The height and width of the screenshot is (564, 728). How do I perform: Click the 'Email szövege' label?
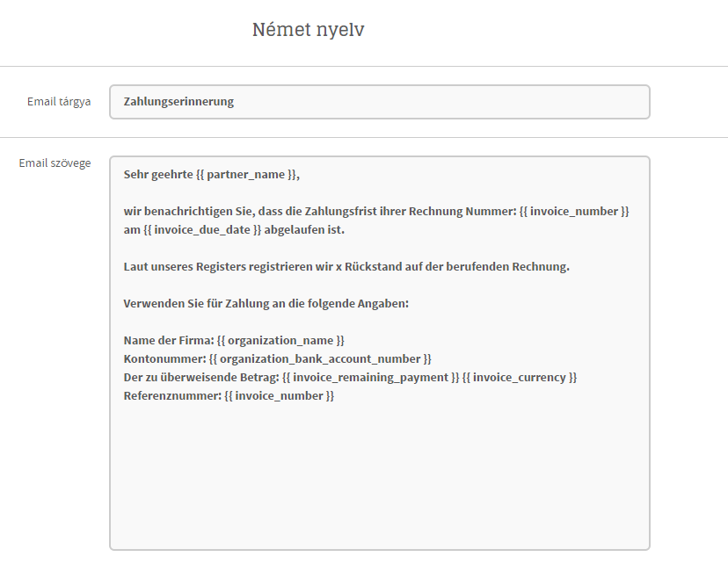click(55, 163)
